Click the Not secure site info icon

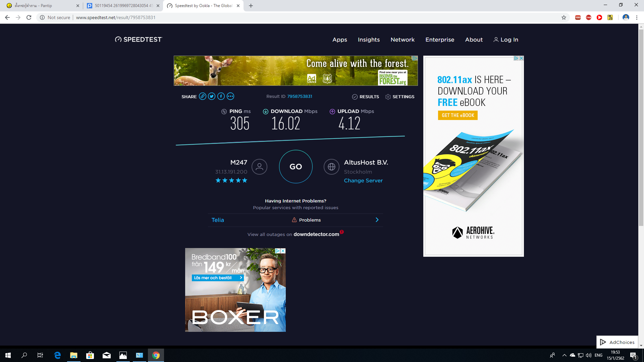pyautogui.click(x=42, y=17)
